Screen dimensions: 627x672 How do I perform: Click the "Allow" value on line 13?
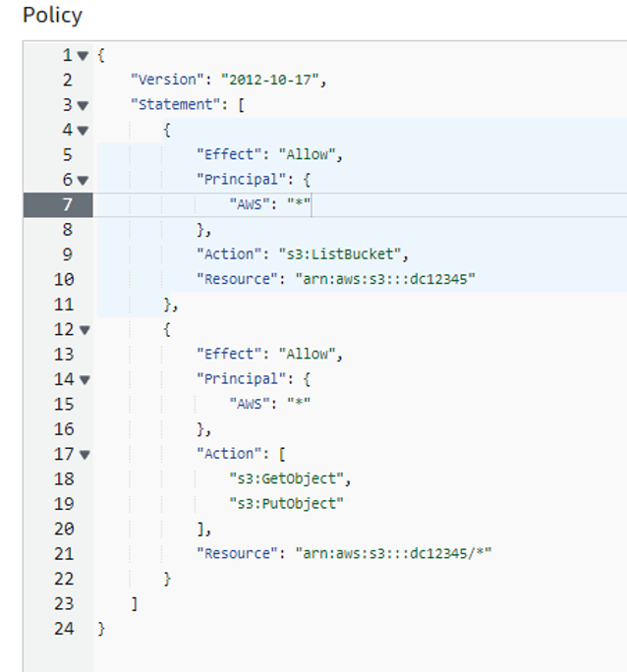click(x=307, y=354)
